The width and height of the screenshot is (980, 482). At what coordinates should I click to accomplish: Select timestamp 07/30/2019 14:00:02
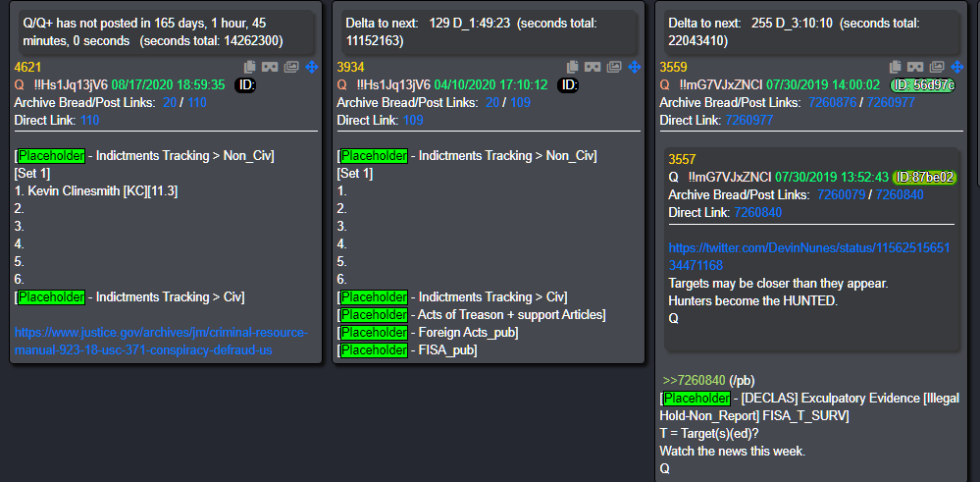[x=822, y=85]
